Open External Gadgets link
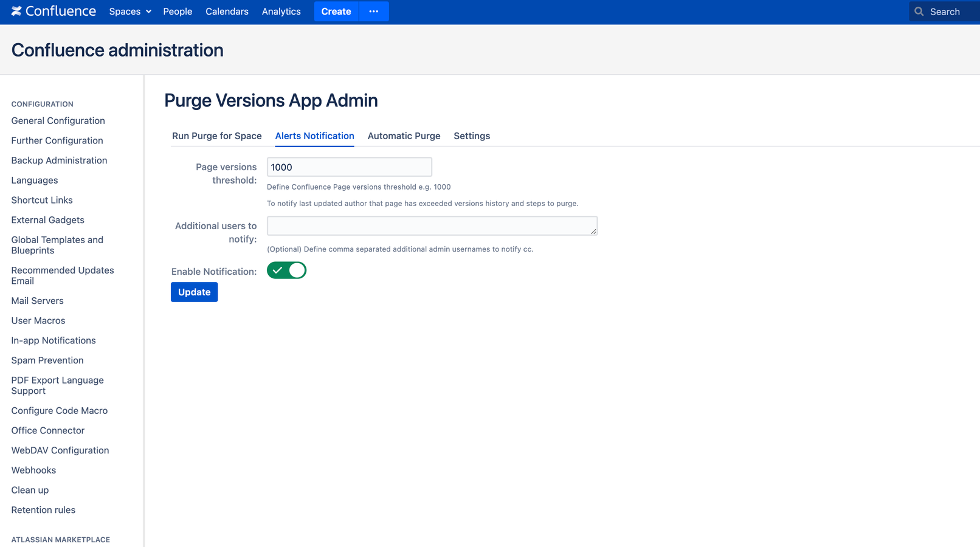 click(x=47, y=220)
